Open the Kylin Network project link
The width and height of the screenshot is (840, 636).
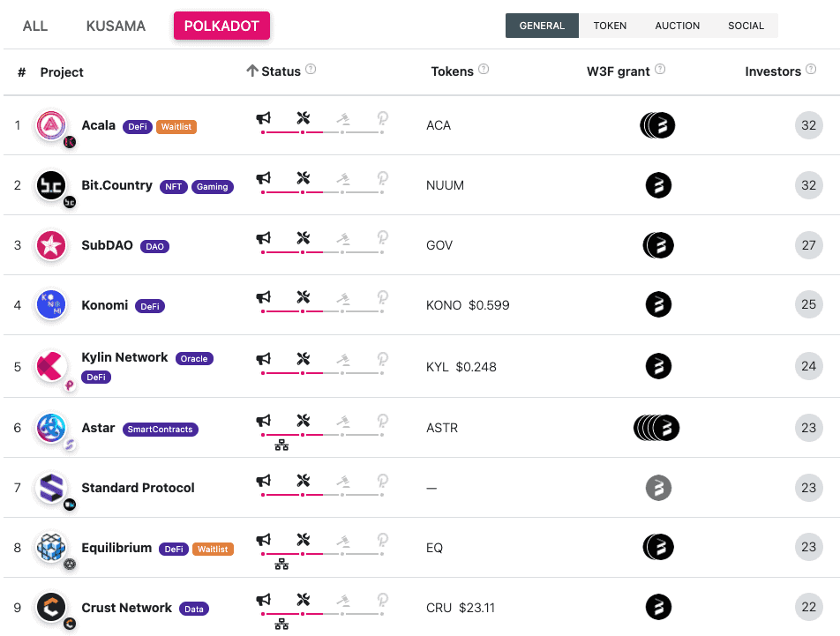coord(124,357)
